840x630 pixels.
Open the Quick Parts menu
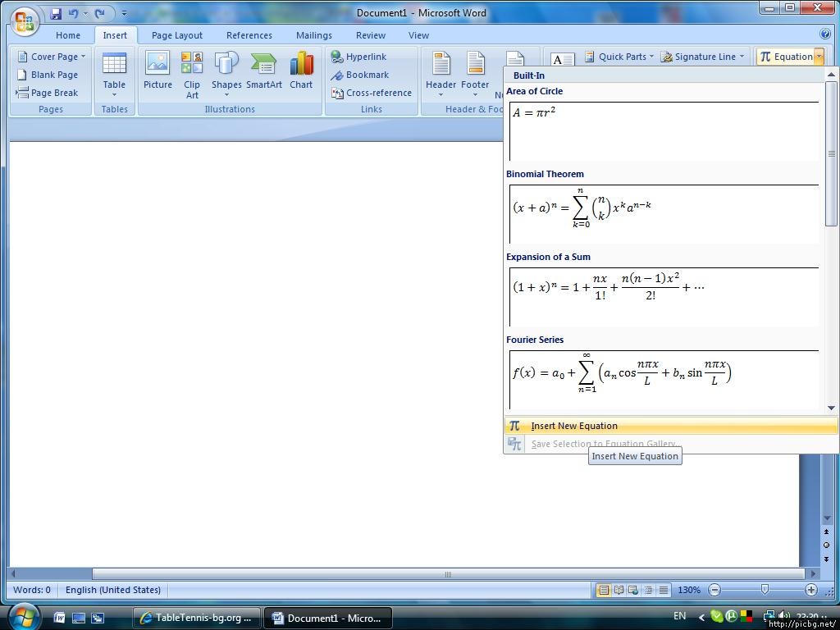[619, 57]
